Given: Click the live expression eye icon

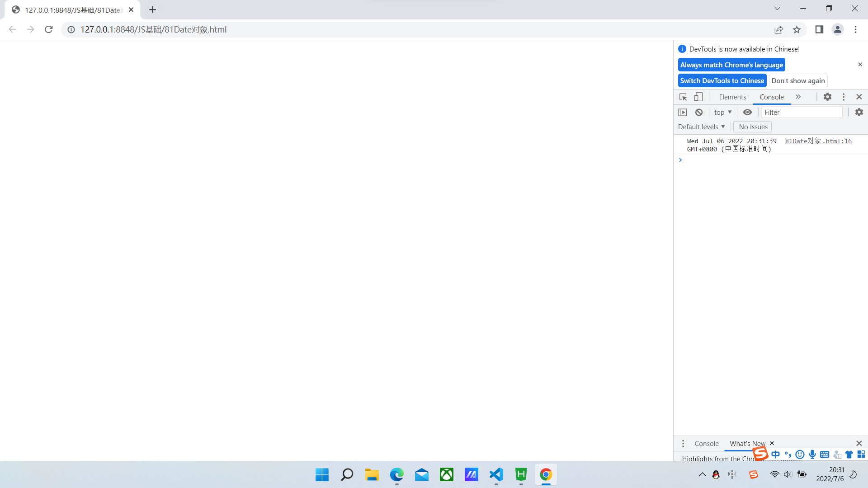Looking at the screenshot, I should (x=747, y=113).
